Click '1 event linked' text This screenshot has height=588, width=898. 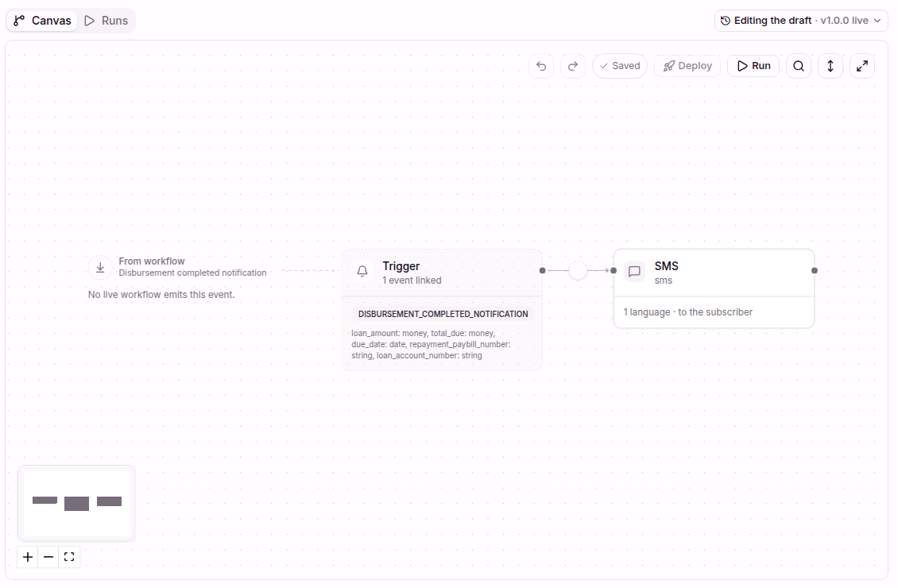(x=412, y=280)
